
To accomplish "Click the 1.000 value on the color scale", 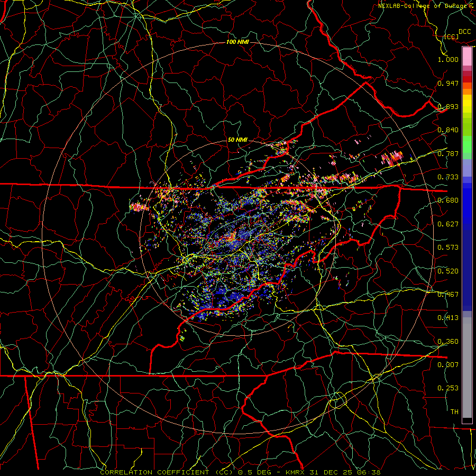I will click(448, 59).
